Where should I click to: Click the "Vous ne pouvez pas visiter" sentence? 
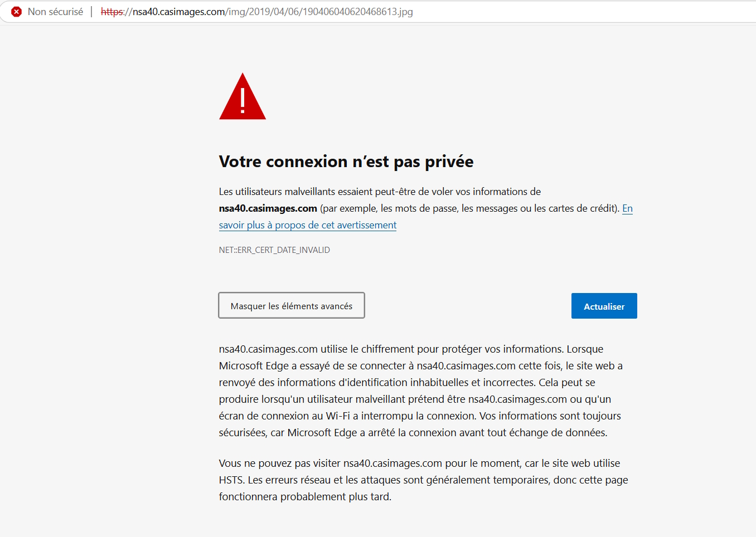pos(279,463)
